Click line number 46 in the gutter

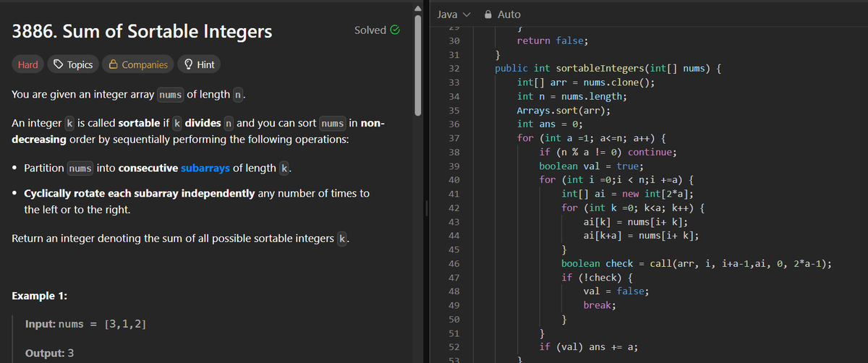tap(454, 263)
